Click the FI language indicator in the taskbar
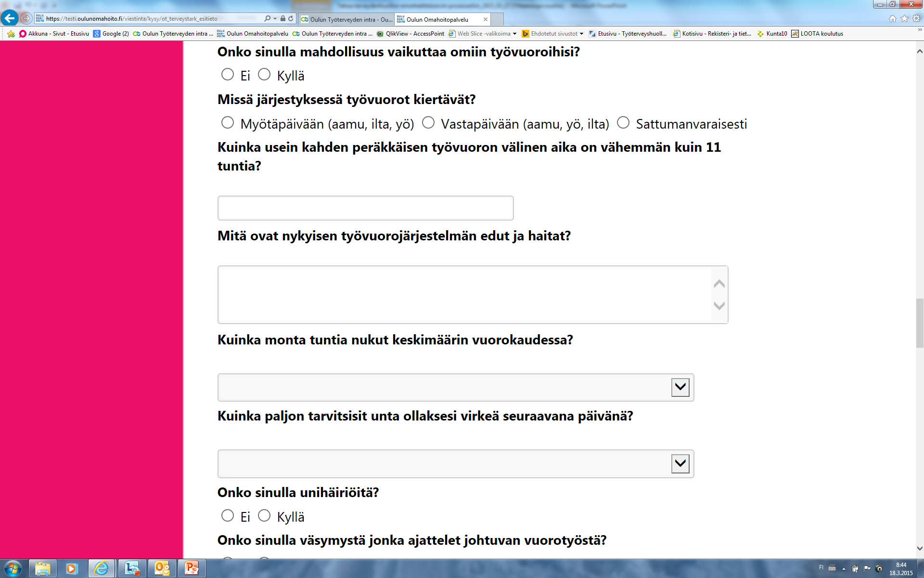924x578 pixels. 821,567
